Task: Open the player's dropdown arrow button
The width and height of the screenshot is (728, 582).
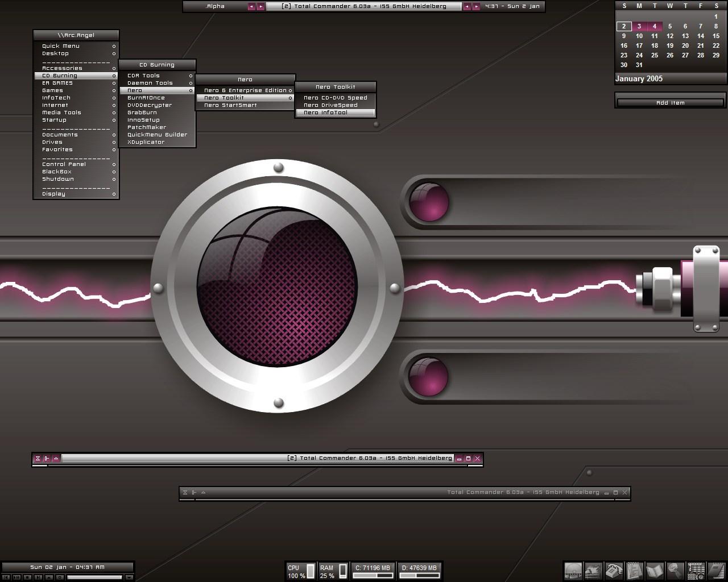Action: (x=129, y=577)
